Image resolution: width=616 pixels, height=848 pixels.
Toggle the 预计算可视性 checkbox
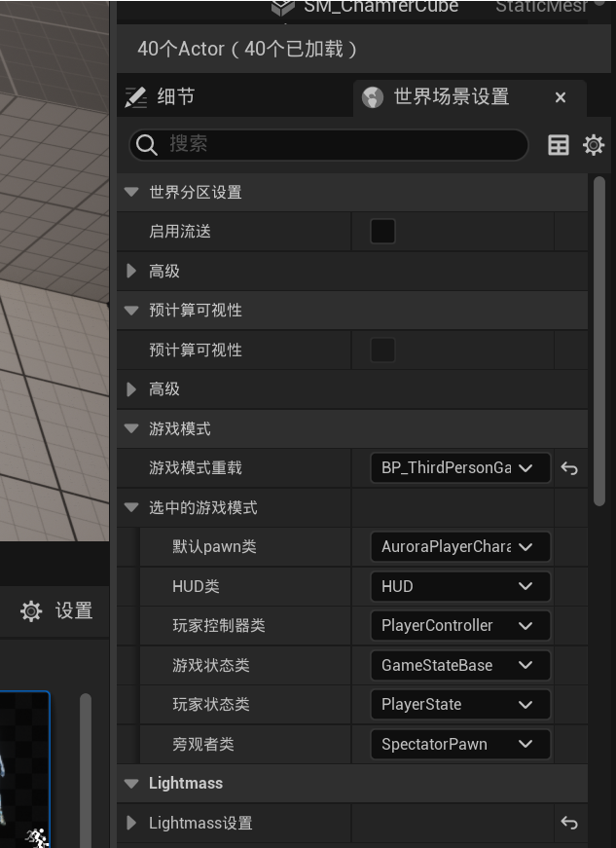click(383, 350)
